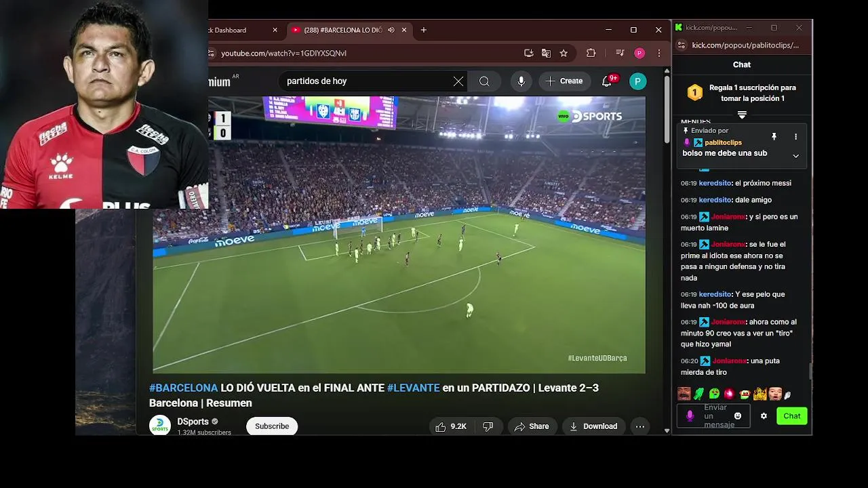The width and height of the screenshot is (868, 488).
Task: Dislike the video with thumbs down
Action: 488,426
